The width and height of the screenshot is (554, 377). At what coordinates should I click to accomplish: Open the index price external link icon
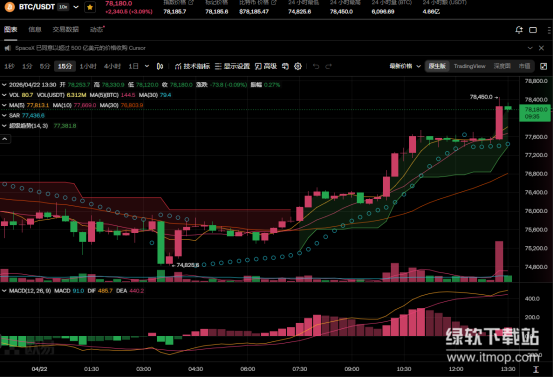[x=191, y=2]
